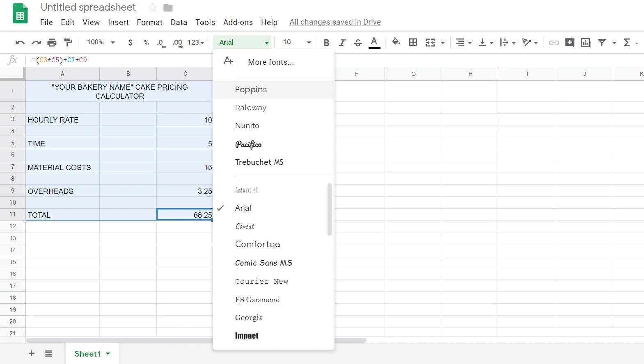The image size is (644, 364).
Task: Expand the Sheet1 tab options arrow
Action: 108,353
